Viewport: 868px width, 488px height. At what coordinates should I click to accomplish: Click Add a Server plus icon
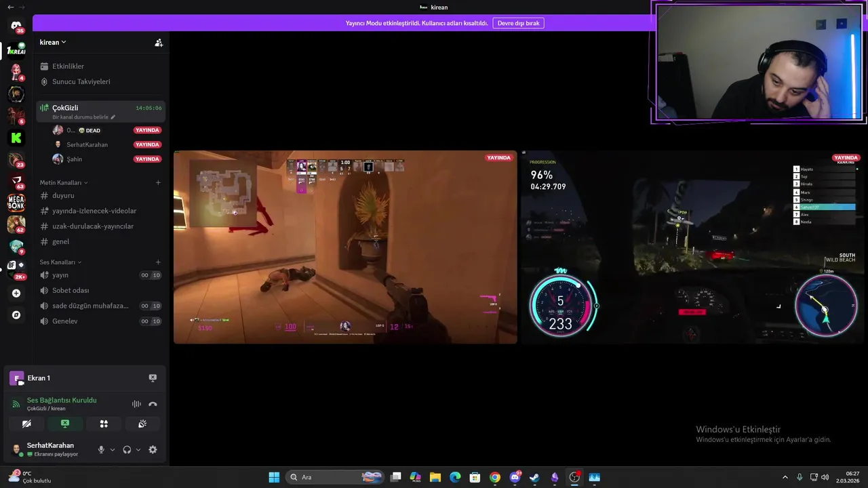pos(16,293)
